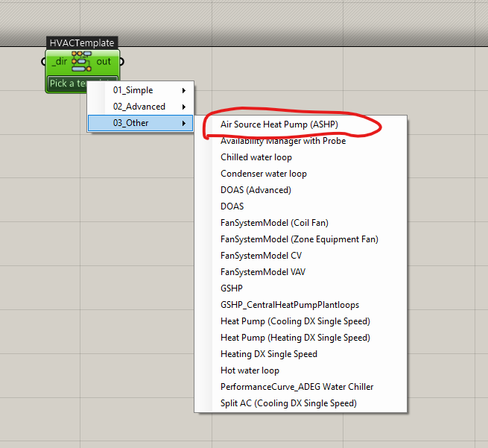Open the 'Pick a template' selector

67,83
